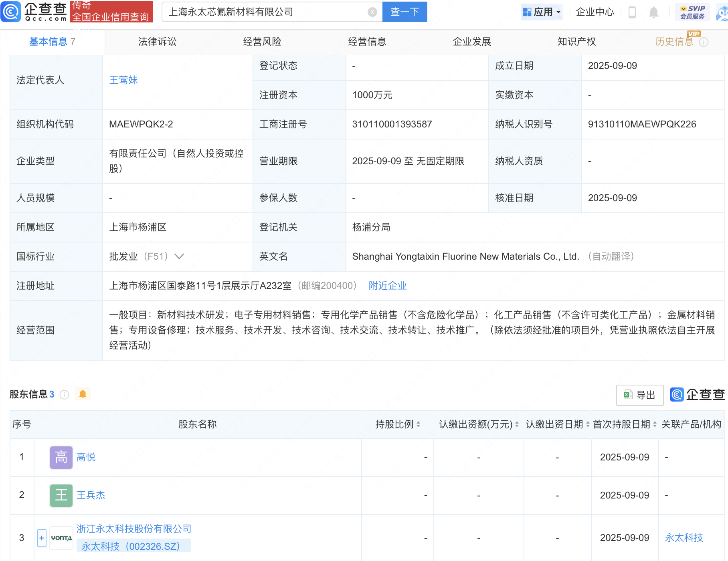Image resolution: width=728 pixels, height=561 pixels.
Task: Click the 永太科技 (002326.SZ) stock tag
Action: point(133,546)
